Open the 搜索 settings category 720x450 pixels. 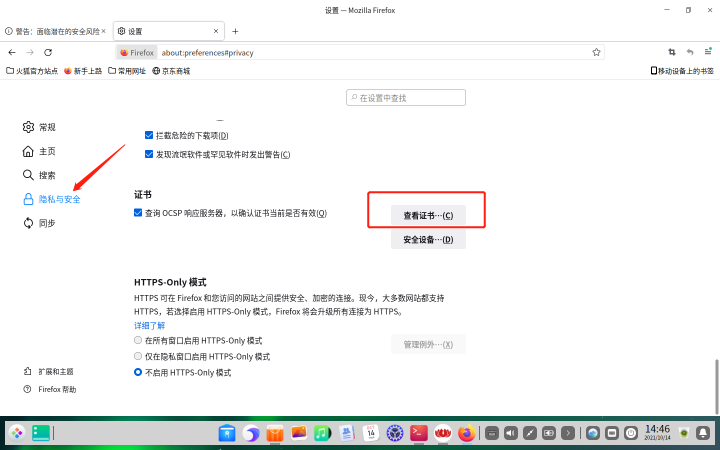tap(39, 175)
